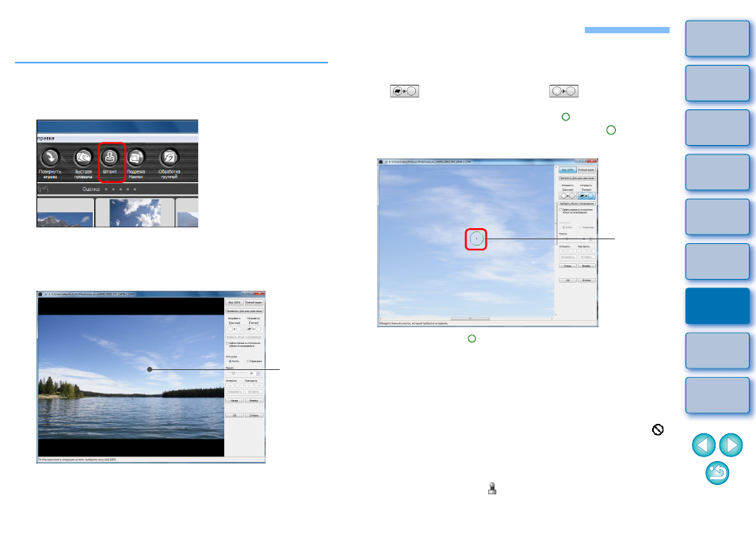
Task: Select dark repair button in lake photo window
Action: point(254,329)
